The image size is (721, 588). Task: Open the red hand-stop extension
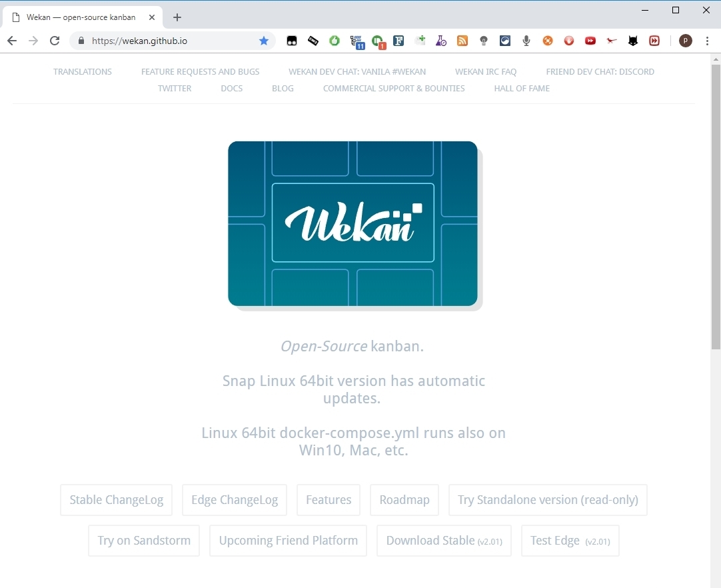(x=569, y=41)
